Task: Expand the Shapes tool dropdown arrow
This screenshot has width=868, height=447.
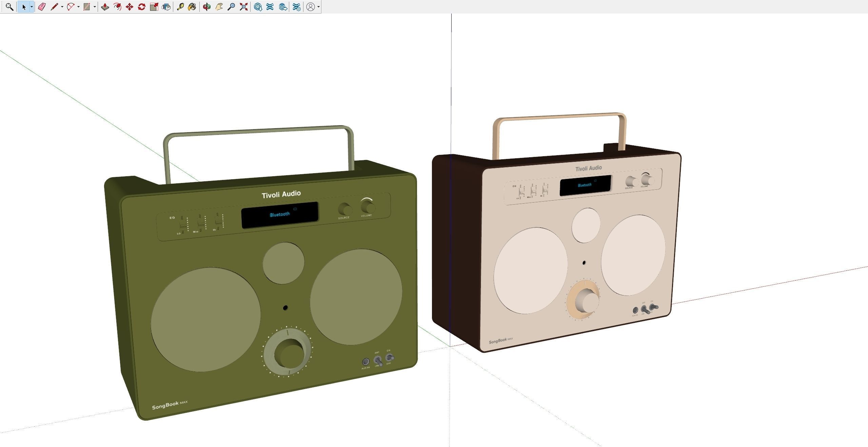Action: (94, 6)
